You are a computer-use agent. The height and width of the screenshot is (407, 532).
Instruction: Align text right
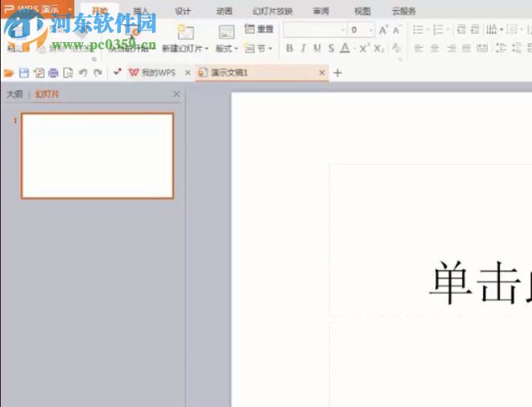(451, 48)
